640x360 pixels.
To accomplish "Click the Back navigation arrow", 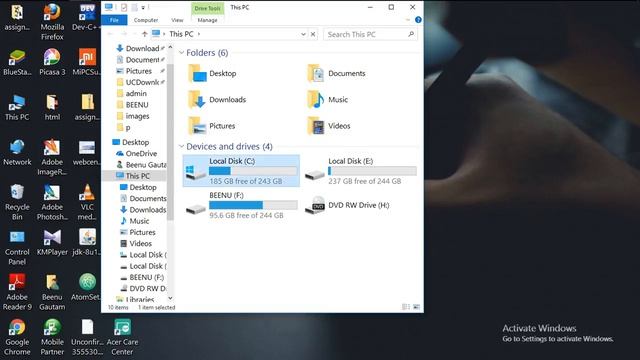I will [110, 34].
